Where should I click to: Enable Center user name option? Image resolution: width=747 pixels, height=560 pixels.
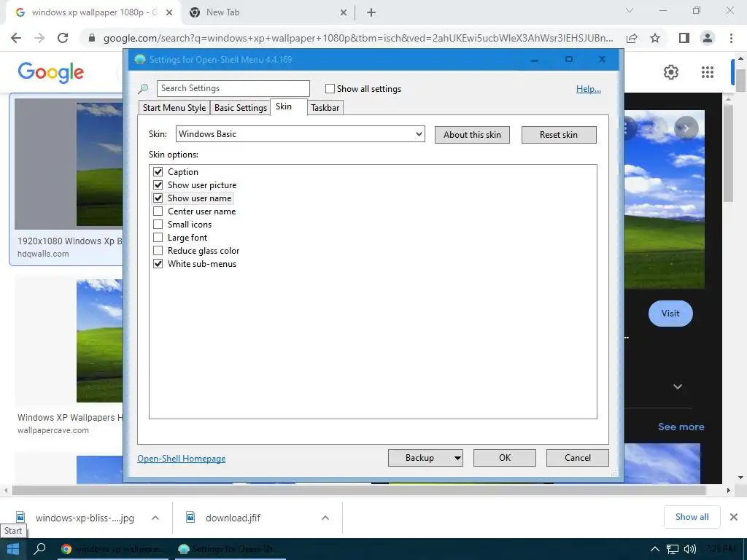[158, 211]
